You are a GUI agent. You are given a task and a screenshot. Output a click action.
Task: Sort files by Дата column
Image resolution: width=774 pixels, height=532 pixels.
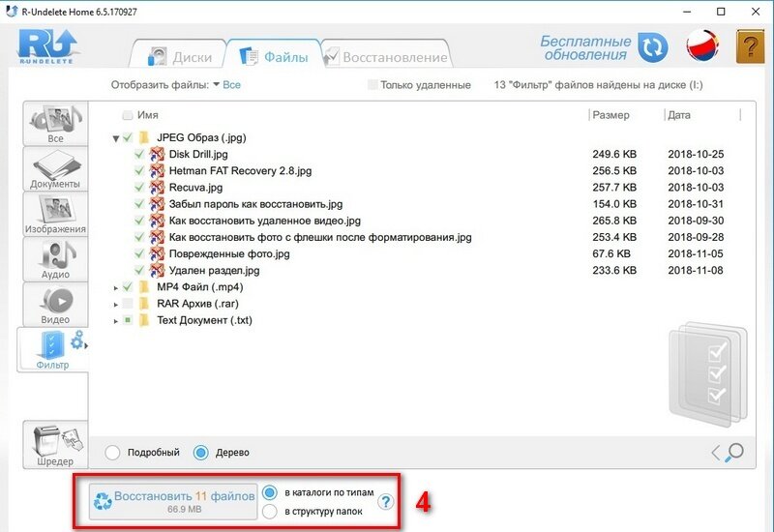[679, 115]
